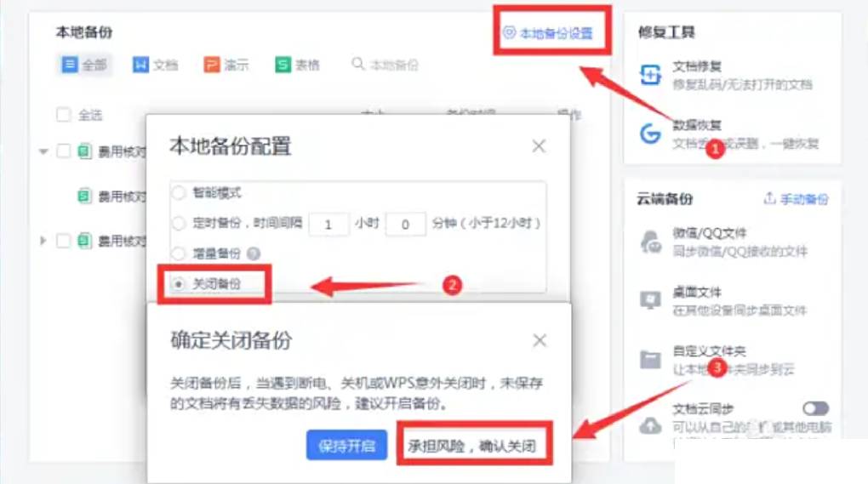868x484 pixels.
Task: Click the search magnifier icon
Action: click(358, 64)
